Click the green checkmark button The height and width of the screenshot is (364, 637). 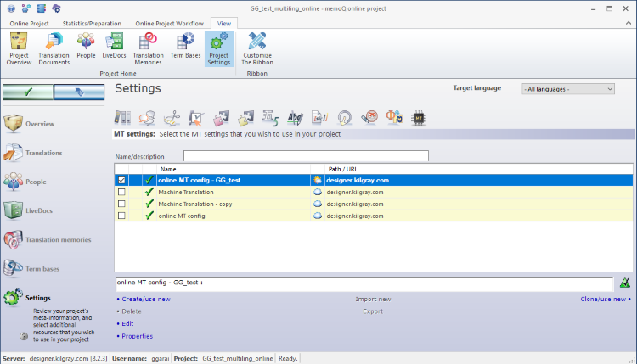[28, 92]
